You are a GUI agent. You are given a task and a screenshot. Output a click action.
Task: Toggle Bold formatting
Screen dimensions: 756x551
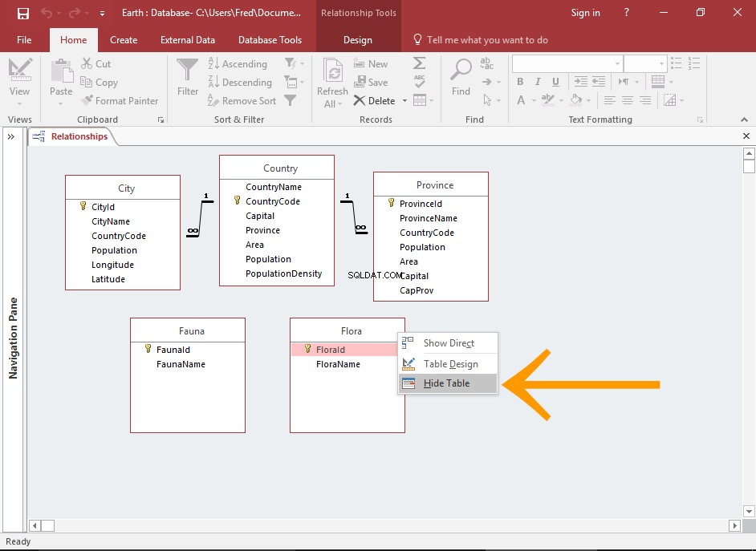click(x=520, y=81)
